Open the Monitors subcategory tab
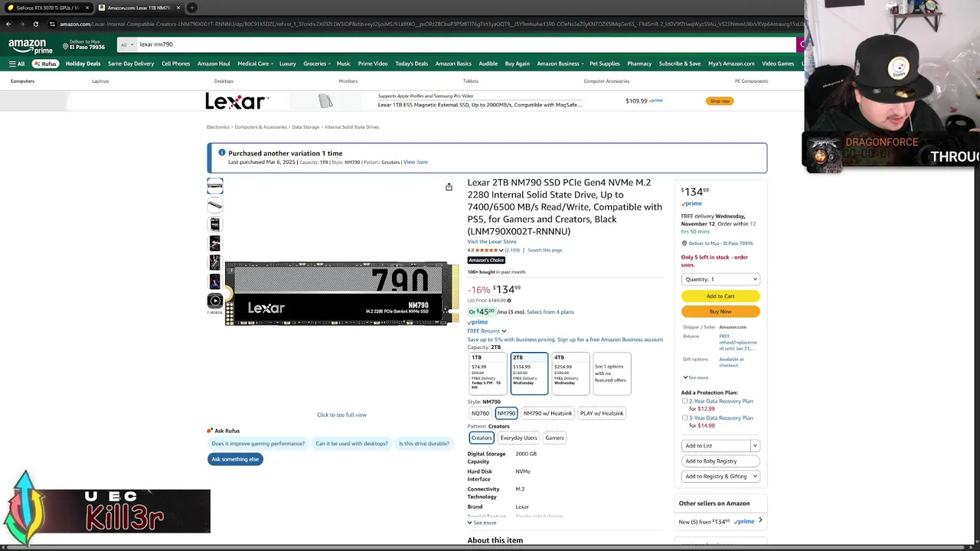 coord(348,81)
